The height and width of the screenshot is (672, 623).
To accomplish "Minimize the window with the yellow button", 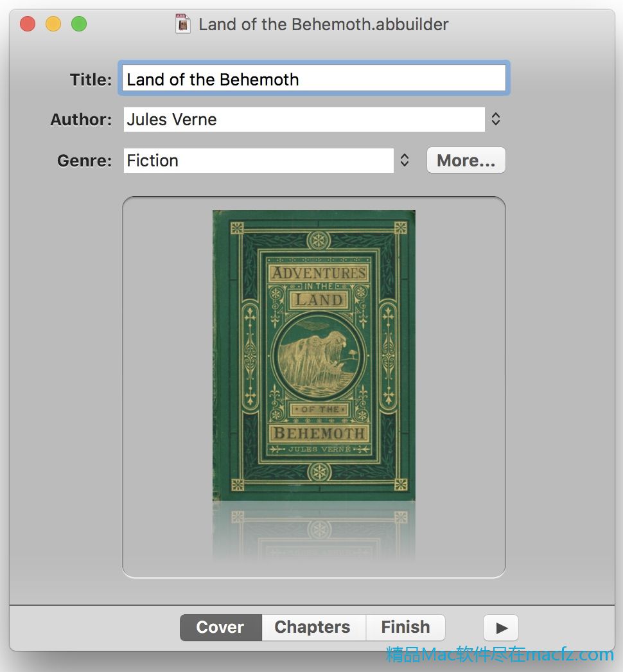I will point(53,24).
